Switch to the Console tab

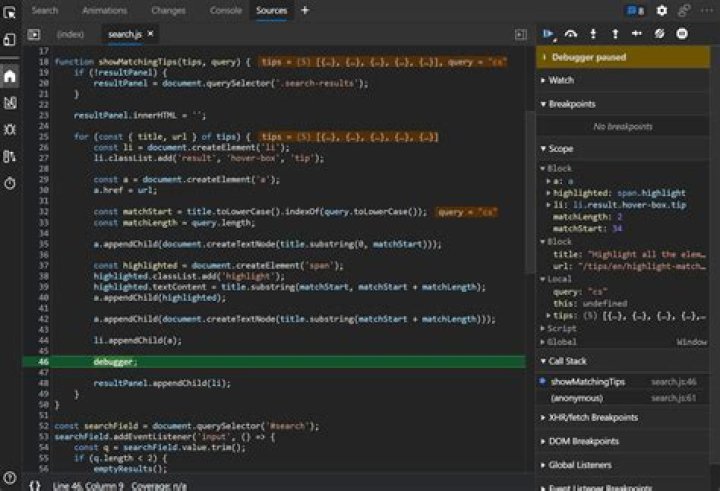coord(225,10)
